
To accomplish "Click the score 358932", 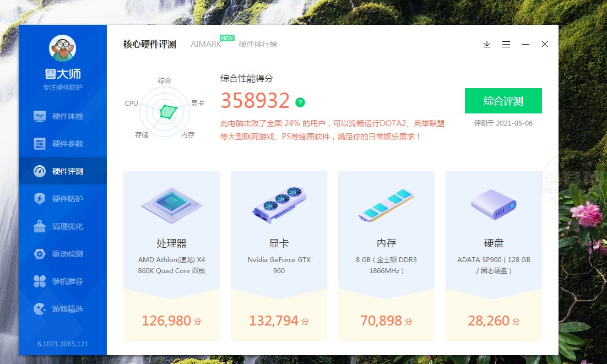I will tap(255, 101).
